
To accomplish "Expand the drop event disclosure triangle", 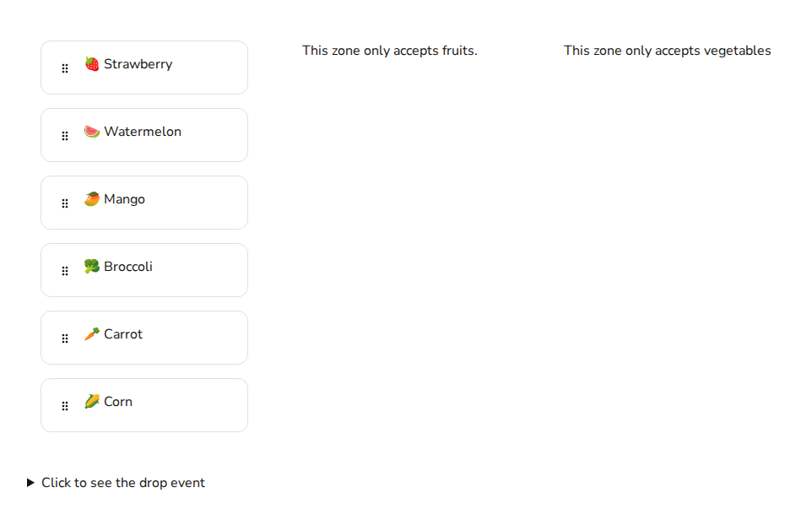I will 31,483.
